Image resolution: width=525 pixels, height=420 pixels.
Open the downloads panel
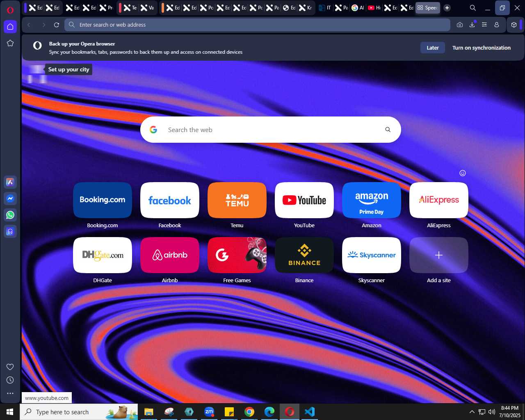pyautogui.click(x=472, y=25)
